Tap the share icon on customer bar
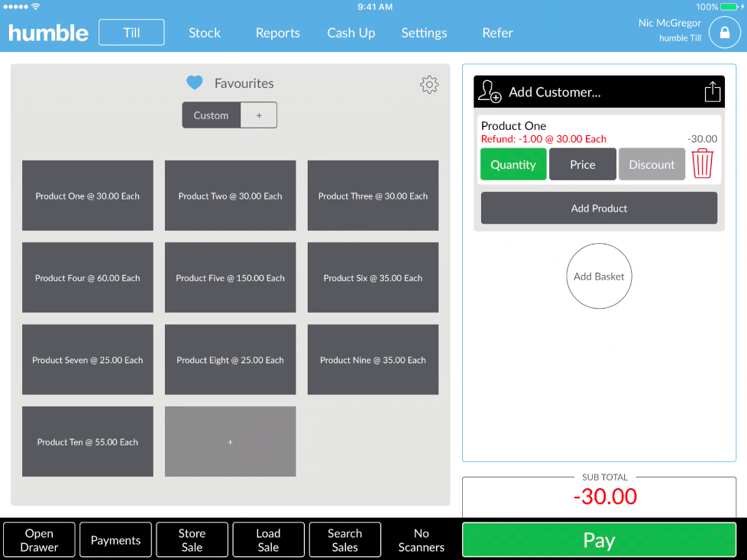The width and height of the screenshot is (747, 560). point(712,92)
